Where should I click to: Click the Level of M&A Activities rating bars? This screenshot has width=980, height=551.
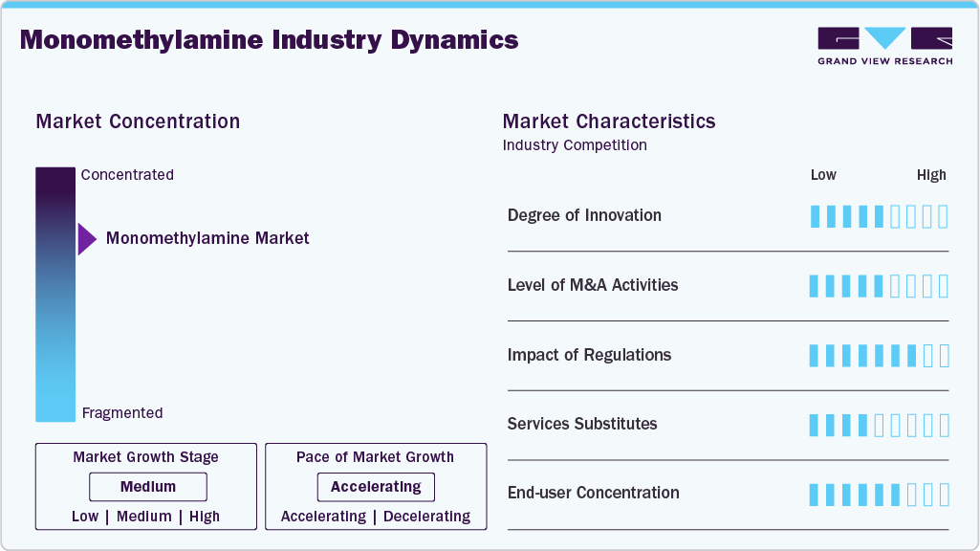coord(878,285)
